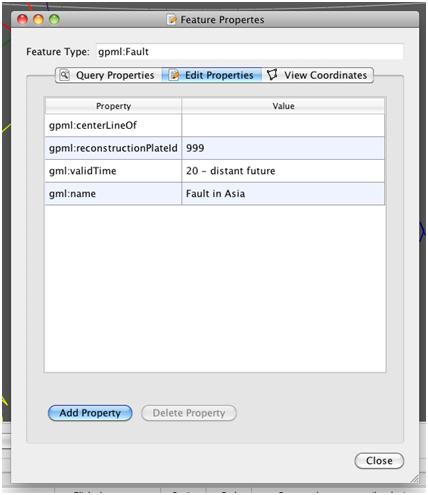Image resolution: width=428 pixels, height=495 pixels.
Task: Close the dialog with the Close button
Action: pos(379,461)
